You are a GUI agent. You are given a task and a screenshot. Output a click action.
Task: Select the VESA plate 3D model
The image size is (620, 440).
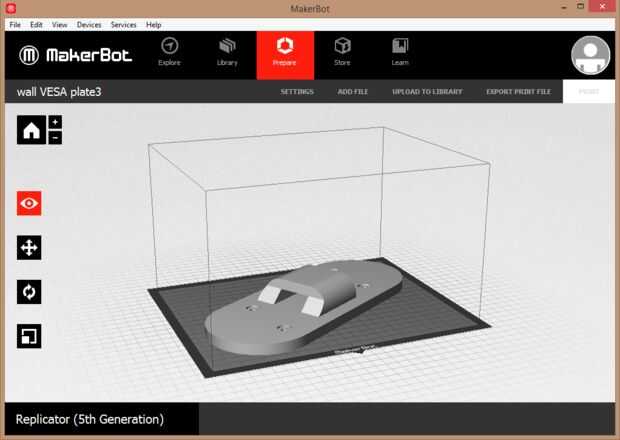click(304, 308)
